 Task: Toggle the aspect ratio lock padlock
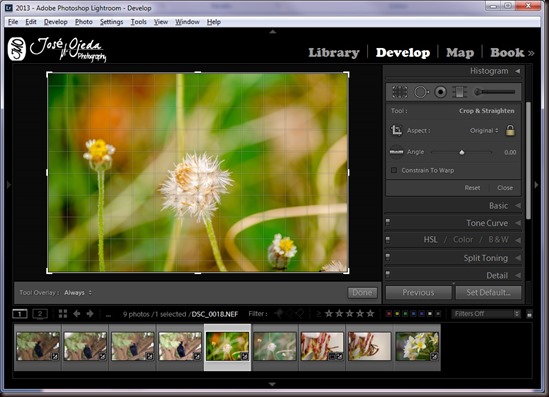pos(510,130)
